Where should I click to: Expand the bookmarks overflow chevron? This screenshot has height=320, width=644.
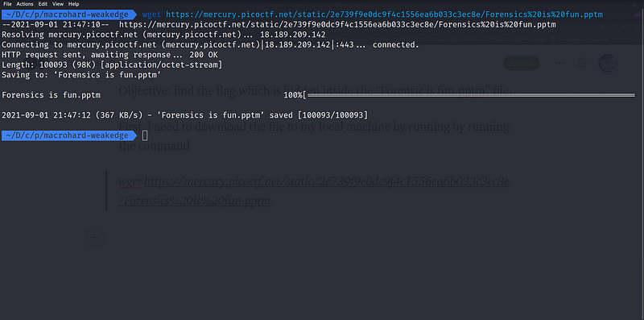pyautogui.click(x=637, y=39)
